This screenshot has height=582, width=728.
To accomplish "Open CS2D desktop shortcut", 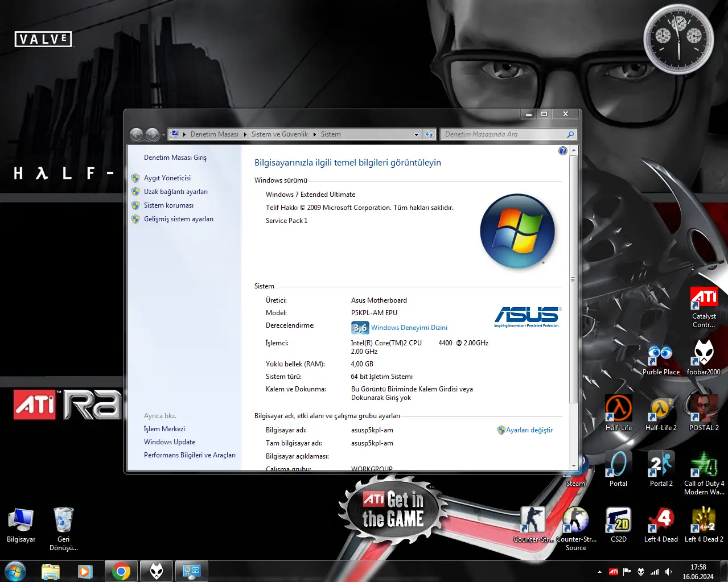I will [618, 525].
